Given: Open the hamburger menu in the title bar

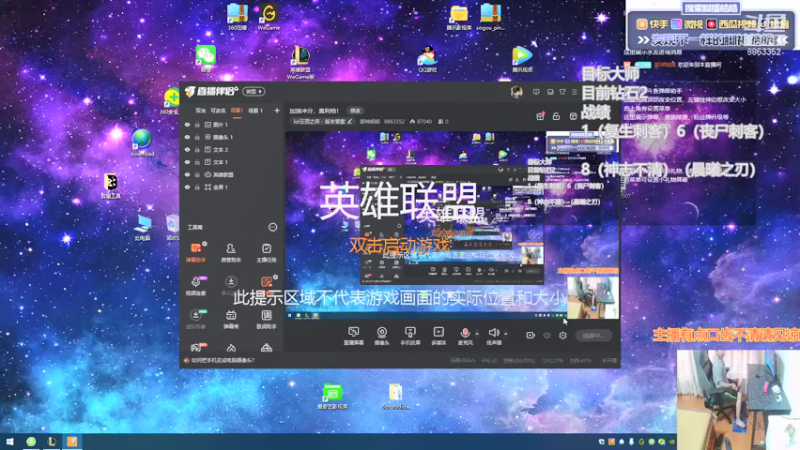Looking at the screenshot, I should [x=574, y=92].
